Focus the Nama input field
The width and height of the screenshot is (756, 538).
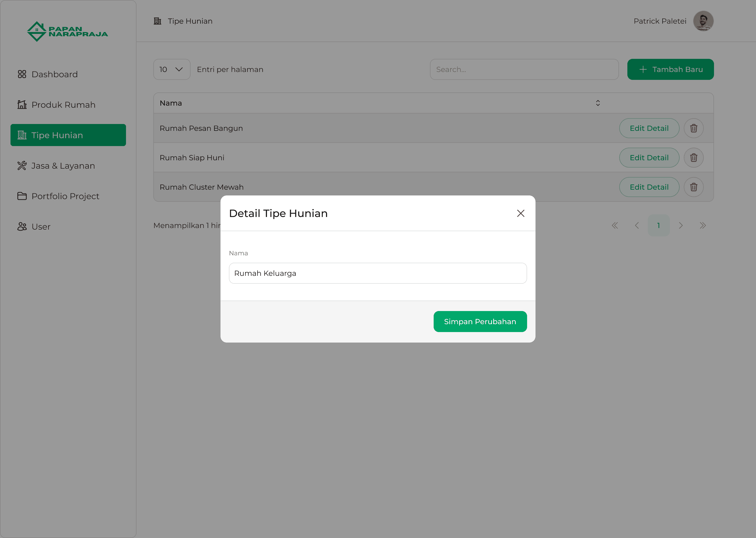pos(378,273)
